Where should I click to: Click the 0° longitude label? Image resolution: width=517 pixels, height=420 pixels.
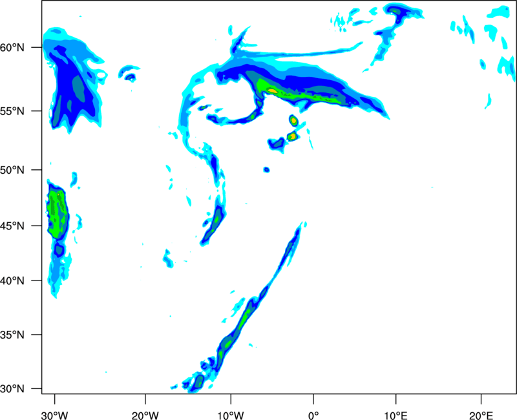coord(313,415)
